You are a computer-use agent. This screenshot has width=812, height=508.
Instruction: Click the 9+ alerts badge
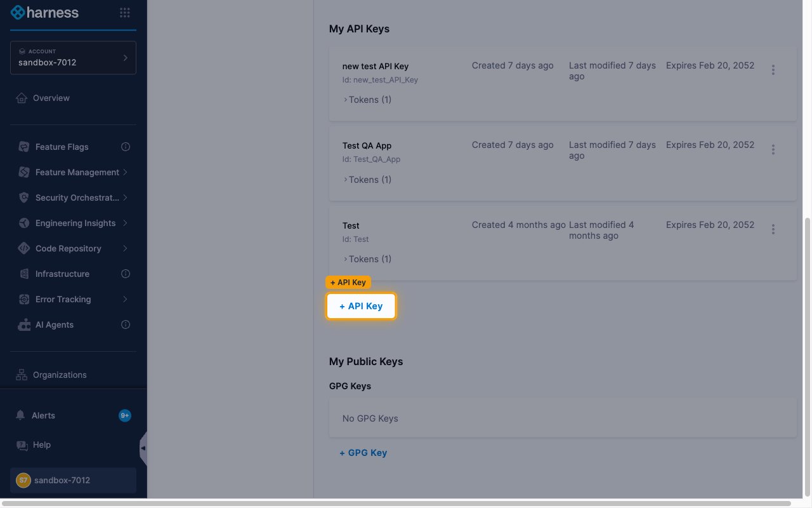125,416
